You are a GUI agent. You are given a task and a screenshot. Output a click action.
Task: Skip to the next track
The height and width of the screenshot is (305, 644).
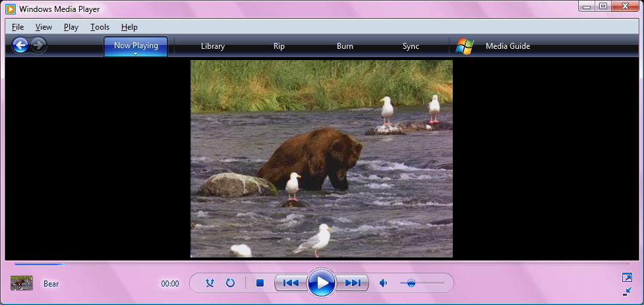353,283
